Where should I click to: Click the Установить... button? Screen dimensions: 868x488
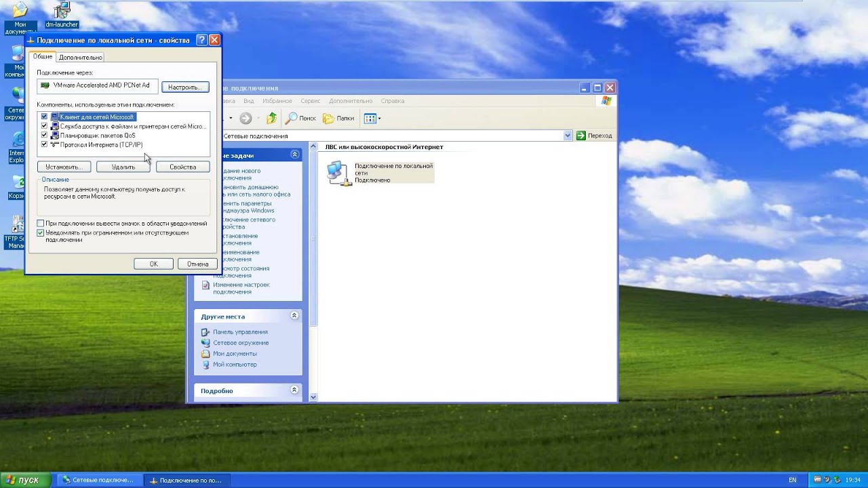64,167
